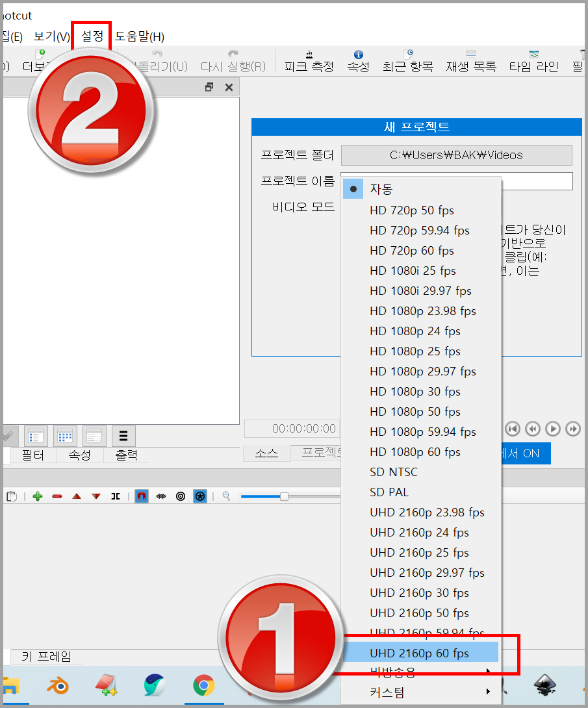This screenshot has width=588, height=708.
Task: Click the paste icon in the timeline toolbar
Action: click(12, 496)
